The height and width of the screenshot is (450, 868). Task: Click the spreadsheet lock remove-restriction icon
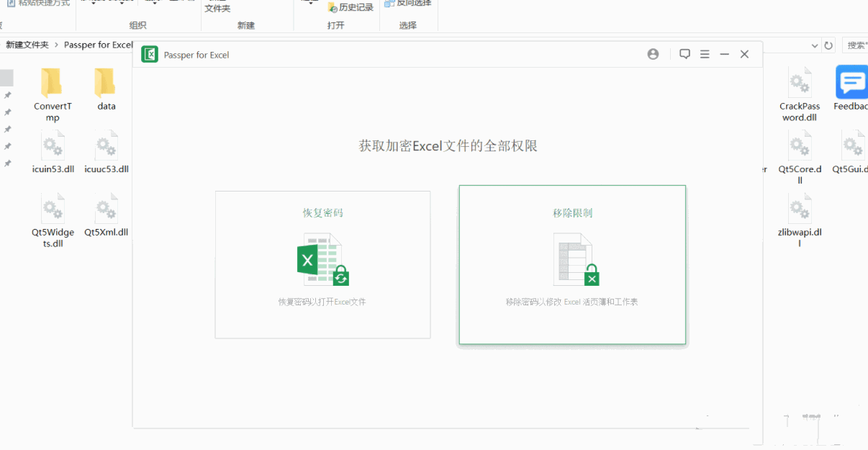tap(575, 259)
